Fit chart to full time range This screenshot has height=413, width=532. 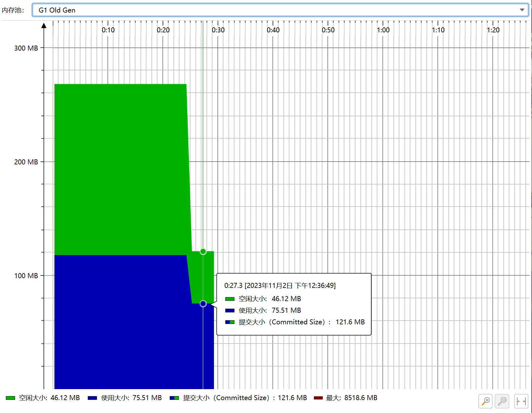[x=521, y=401]
